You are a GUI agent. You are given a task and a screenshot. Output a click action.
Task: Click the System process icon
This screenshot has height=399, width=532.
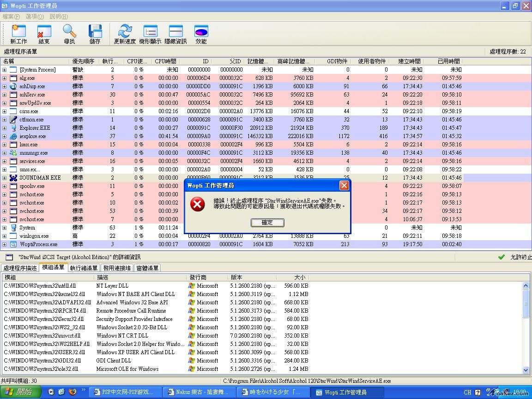click(x=13, y=227)
